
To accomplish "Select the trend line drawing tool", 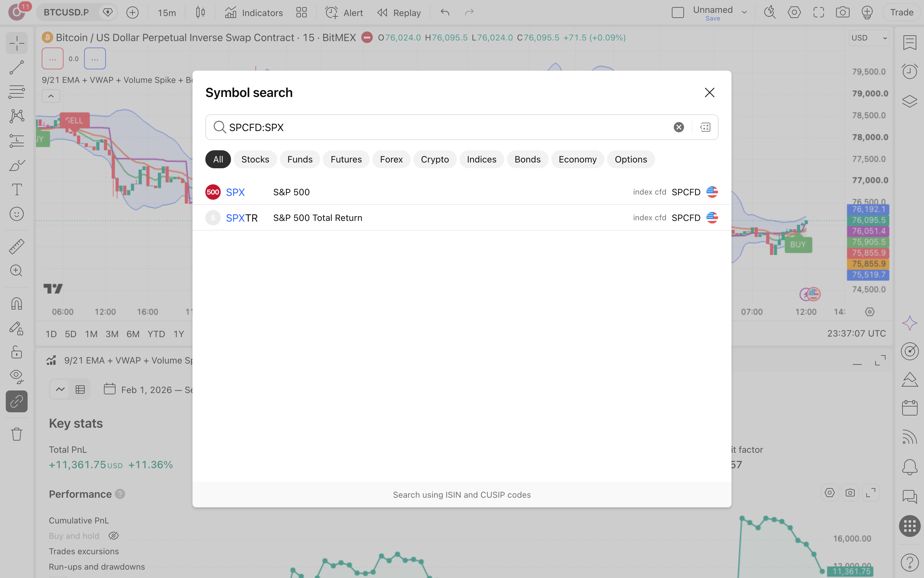I will click(x=16, y=67).
